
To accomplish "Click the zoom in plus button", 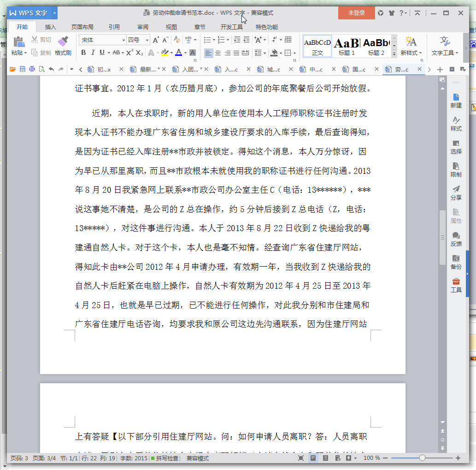I will [x=458, y=458].
